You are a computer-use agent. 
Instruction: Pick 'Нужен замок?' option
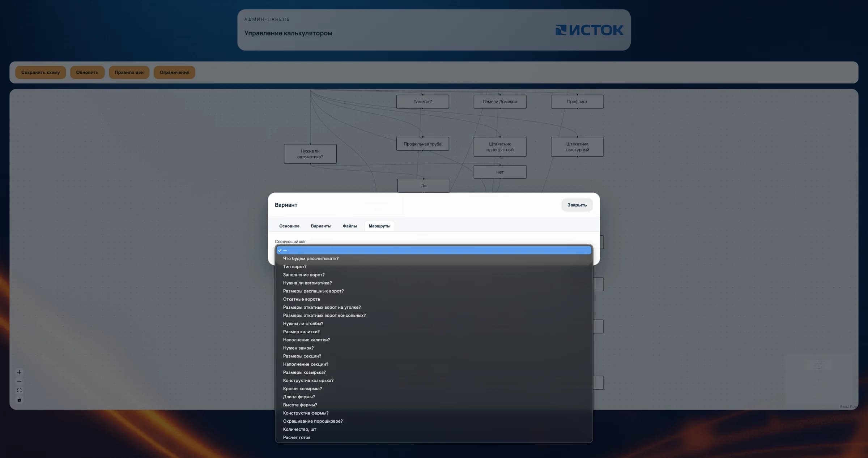point(434,348)
